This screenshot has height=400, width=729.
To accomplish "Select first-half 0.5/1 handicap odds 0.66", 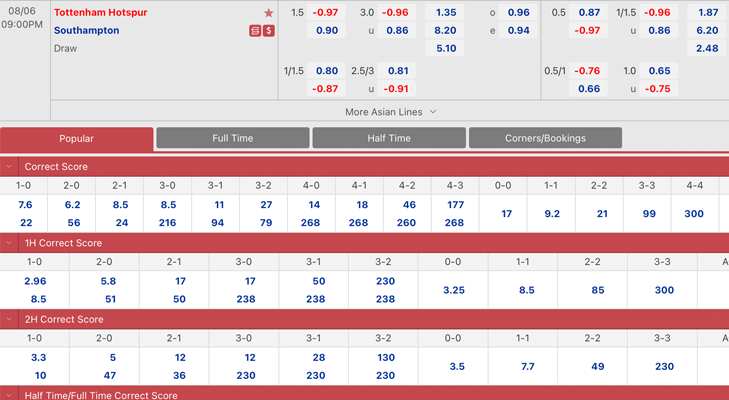I will click(x=589, y=88).
